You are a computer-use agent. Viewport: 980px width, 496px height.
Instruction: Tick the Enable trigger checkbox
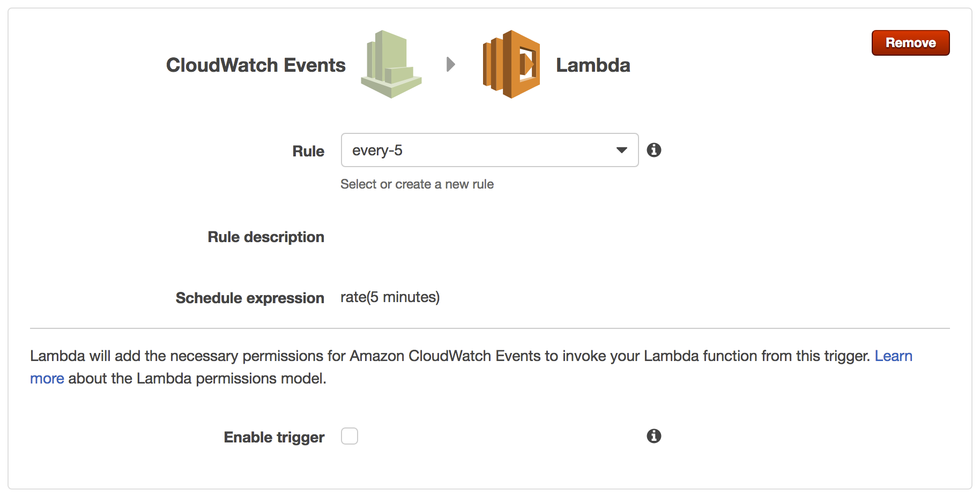point(350,436)
